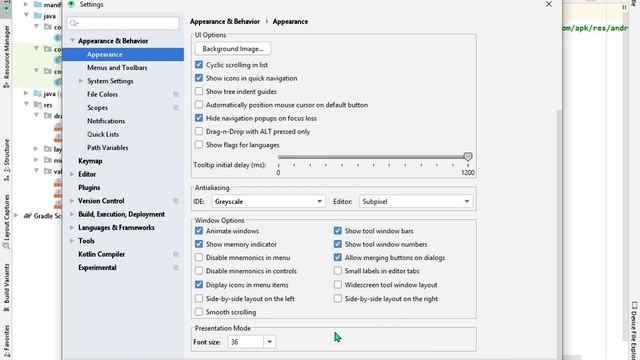Expand Languages & Frameworks category
Viewport: 640px width, 360px height.
click(72, 228)
